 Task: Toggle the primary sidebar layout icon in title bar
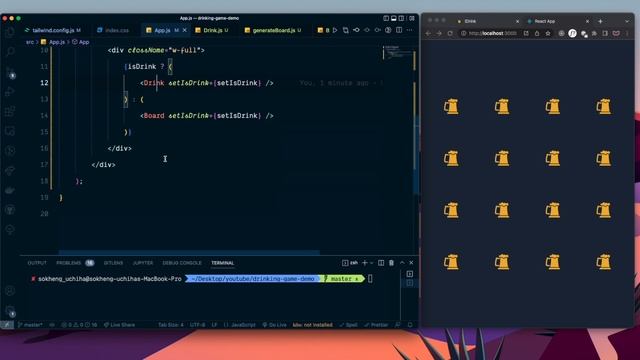(x=386, y=18)
